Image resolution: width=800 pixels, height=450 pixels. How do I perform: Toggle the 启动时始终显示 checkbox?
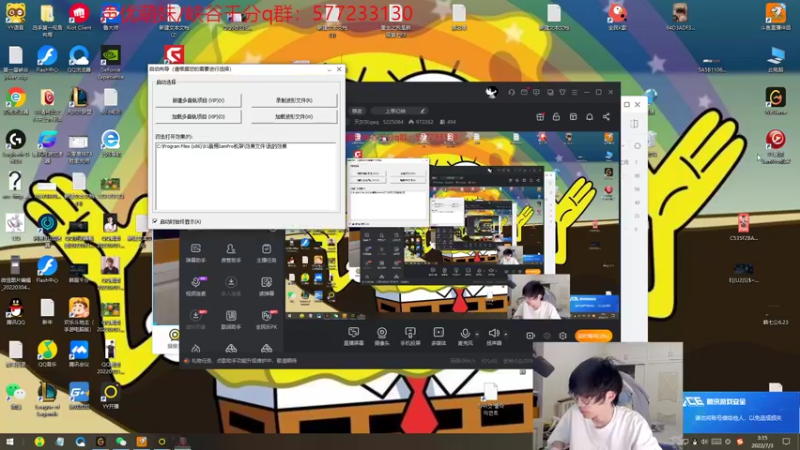click(155, 221)
